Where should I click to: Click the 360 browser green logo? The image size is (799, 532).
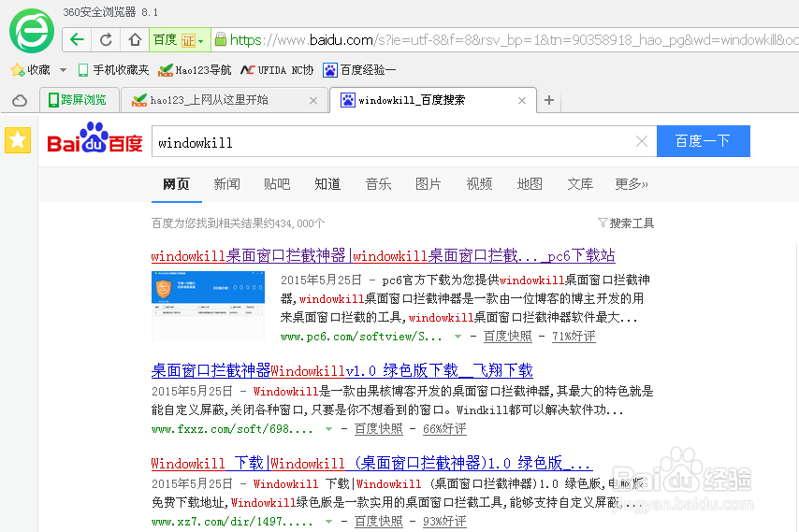(32, 31)
